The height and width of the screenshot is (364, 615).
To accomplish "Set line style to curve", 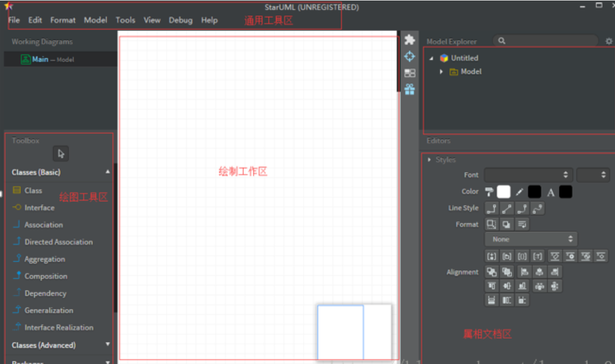I will point(537,208).
